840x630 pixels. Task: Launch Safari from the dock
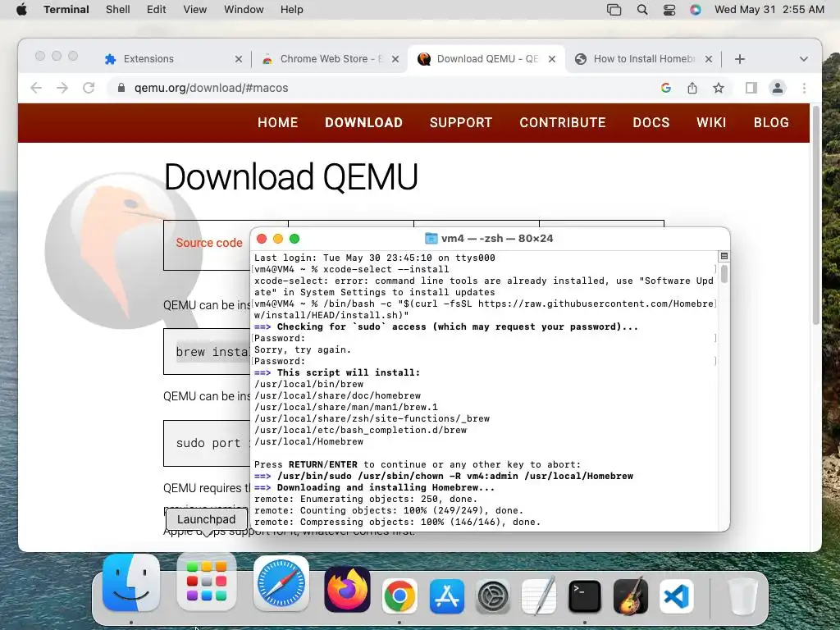pyautogui.click(x=281, y=583)
